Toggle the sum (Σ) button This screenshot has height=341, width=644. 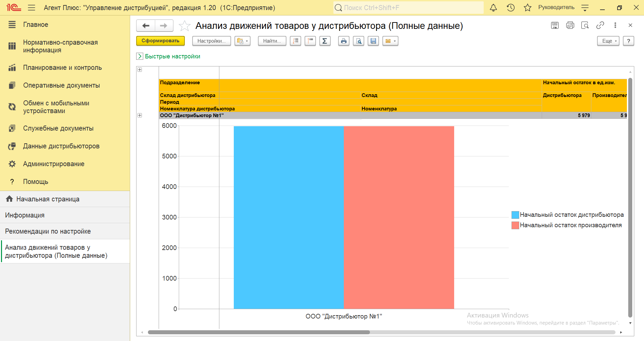pos(325,41)
